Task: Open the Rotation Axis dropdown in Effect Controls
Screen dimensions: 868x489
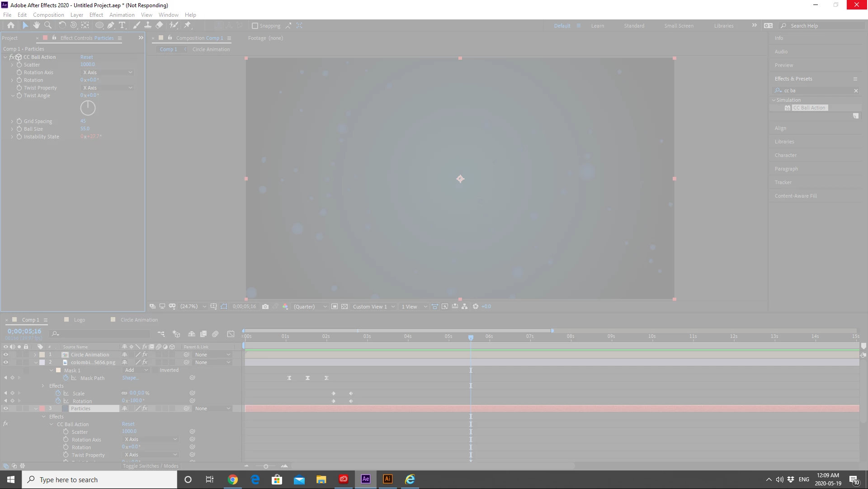Action: (108, 72)
